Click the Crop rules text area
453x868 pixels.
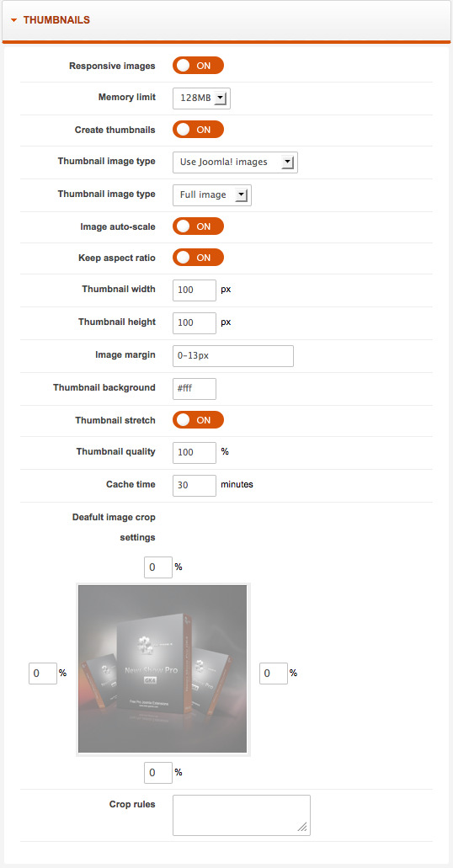click(242, 816)
